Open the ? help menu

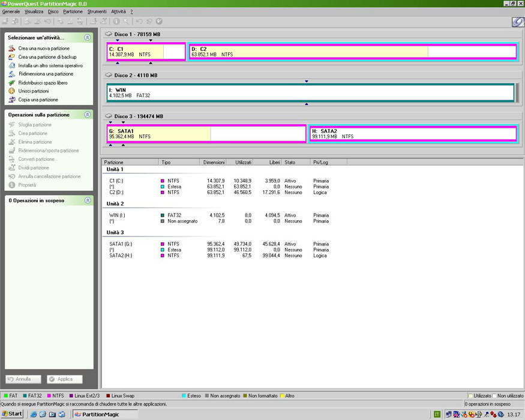click(x=131, y=11)
